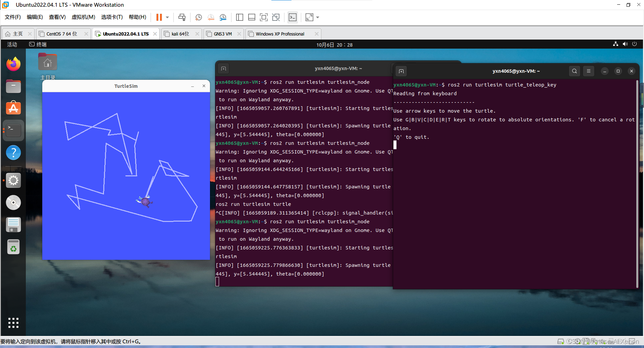The width and height of the screenshot is (644, 348).
Task: Open the front terminal hamburger menu
Action: pos(589,71)
